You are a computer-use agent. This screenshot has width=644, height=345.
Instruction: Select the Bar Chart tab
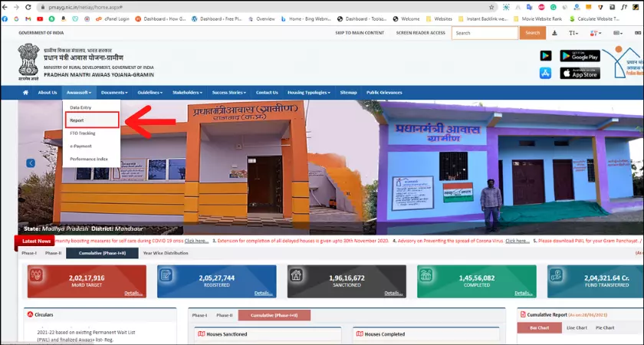tap(539, 328)
